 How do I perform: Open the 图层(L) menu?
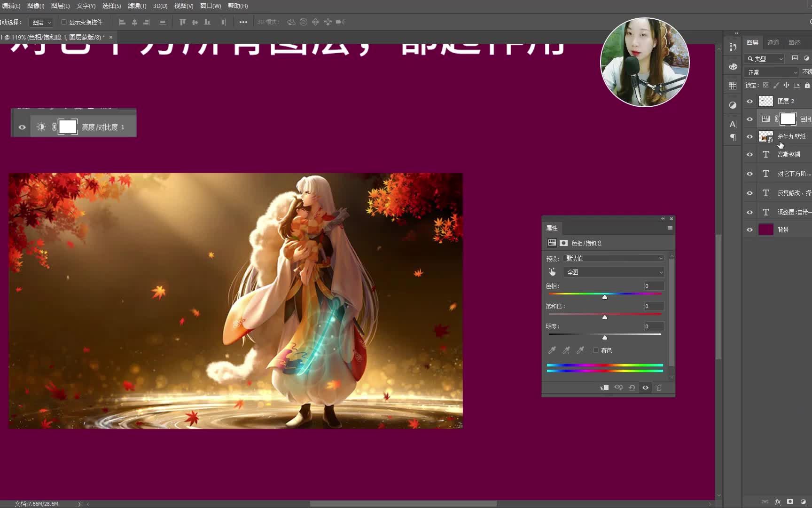[x=60, y=6]
